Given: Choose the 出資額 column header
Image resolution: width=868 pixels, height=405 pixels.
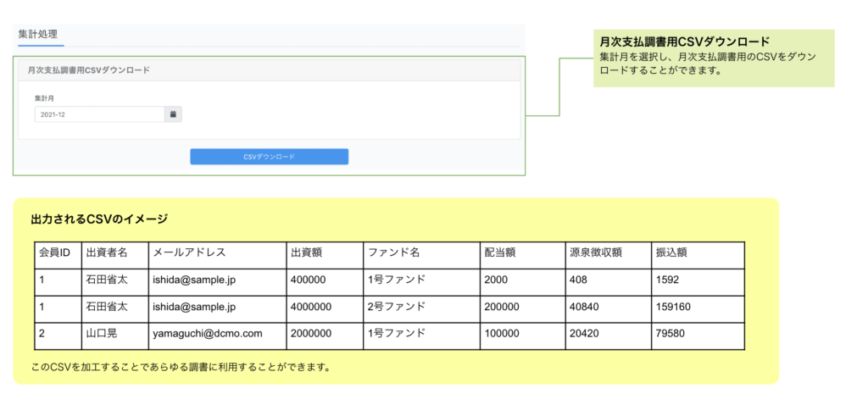Looking at the screenshot, I should [305, 252].
